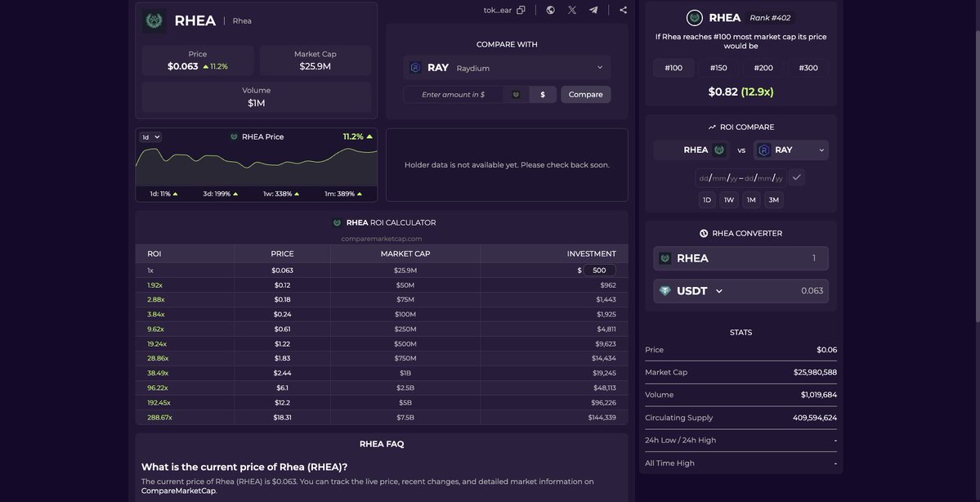The height and width of the screenshot is (502, 980).
Task: Click the Market Cap stat $25,980,588
Action: tap(815, 372)
